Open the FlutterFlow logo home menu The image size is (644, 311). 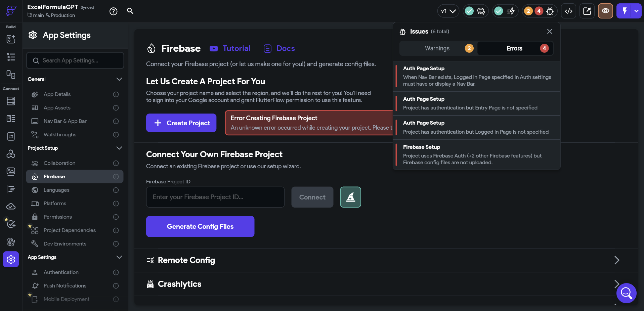coord(11,11)
